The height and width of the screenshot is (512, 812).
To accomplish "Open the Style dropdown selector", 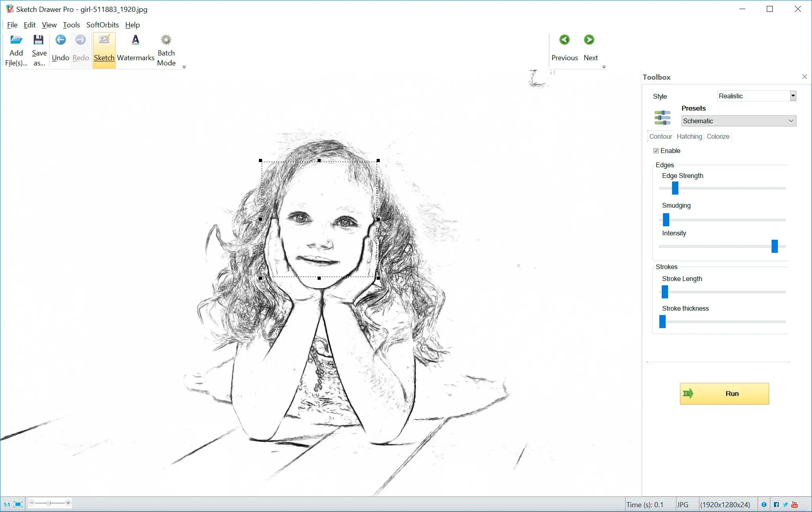I will coord(756,96).
